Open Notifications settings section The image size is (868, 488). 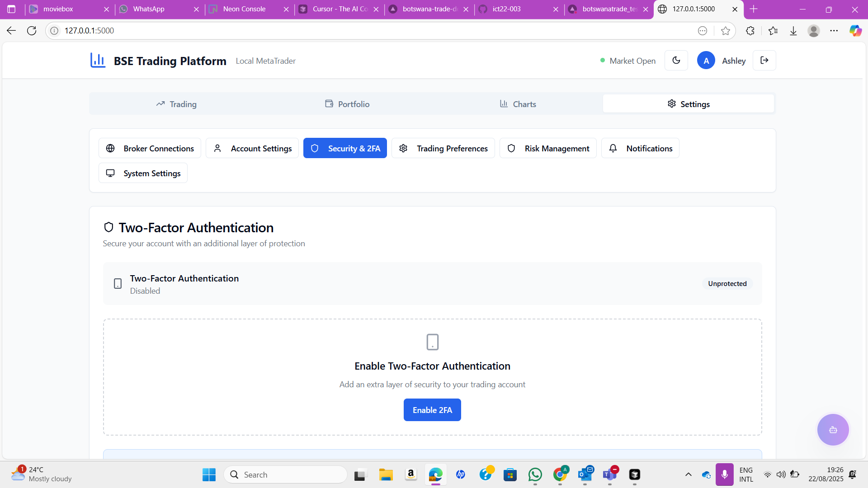pos(640,148)
